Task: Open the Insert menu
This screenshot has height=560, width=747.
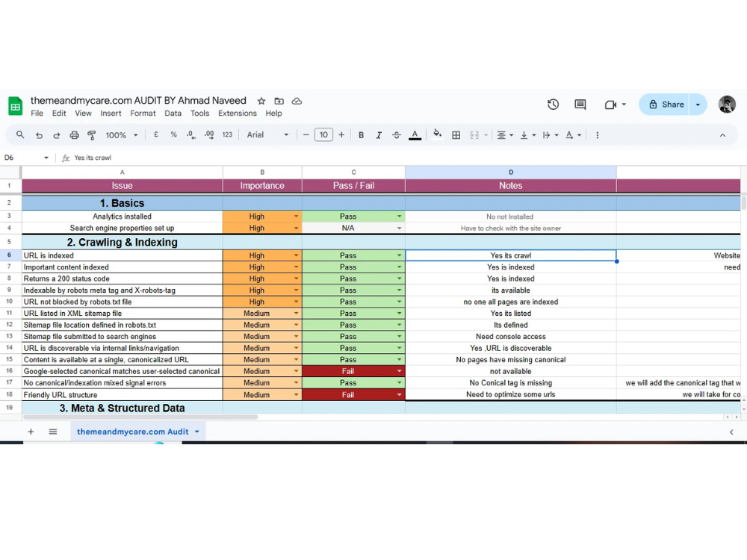Action: (x=111, y=113)
